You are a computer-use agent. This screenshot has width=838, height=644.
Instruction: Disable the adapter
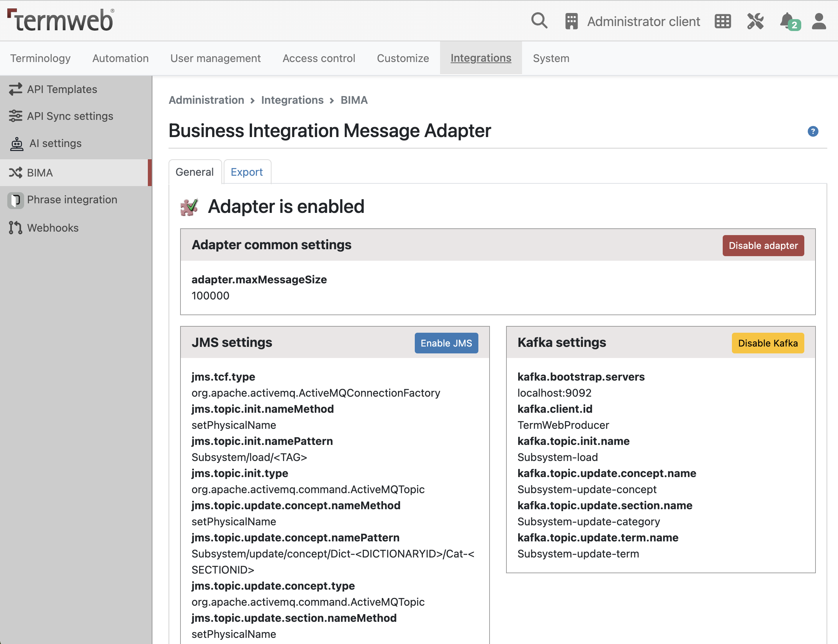point(763,245)
